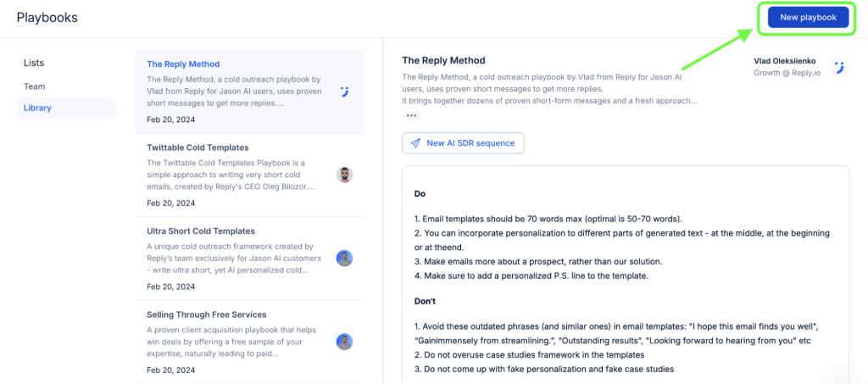Viewport: 868px width, 384px height.
Task: Click The Reply Method detail heading
Action: (443, 61)
